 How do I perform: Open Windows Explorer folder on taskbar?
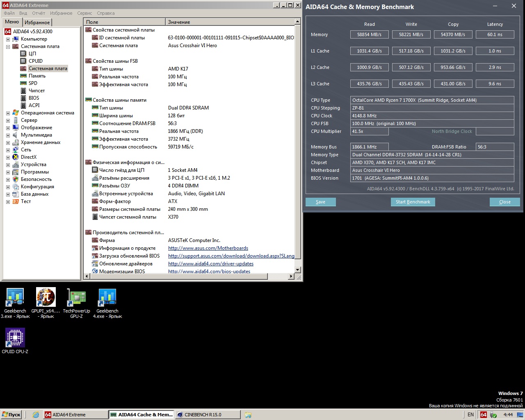248,415
